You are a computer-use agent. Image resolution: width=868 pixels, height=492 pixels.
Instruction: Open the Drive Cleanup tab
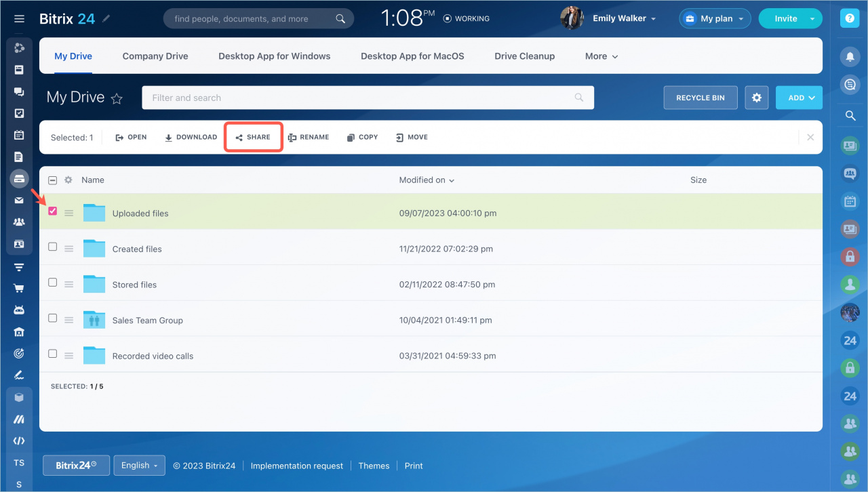525,56
